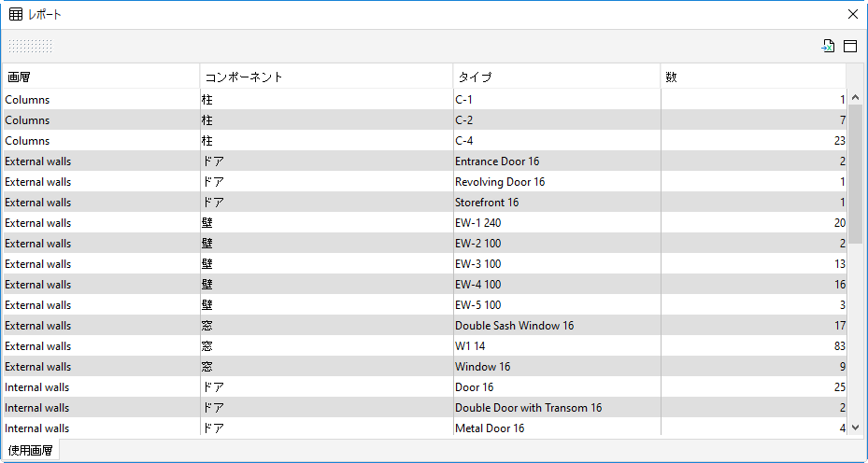Screen dimensions: 868x463
Task: Click the report table icon in the title bar
Action: (x=16, y=14)
